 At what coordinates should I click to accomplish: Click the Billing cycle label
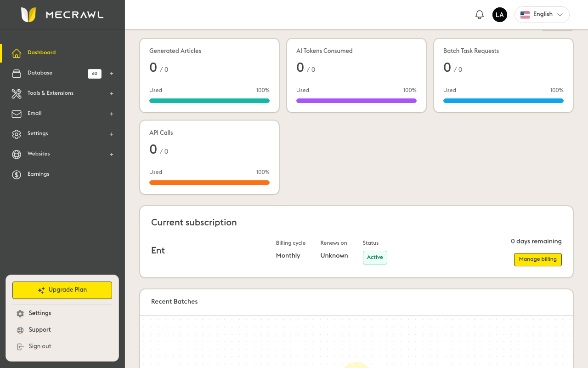[x=291, y=243]
